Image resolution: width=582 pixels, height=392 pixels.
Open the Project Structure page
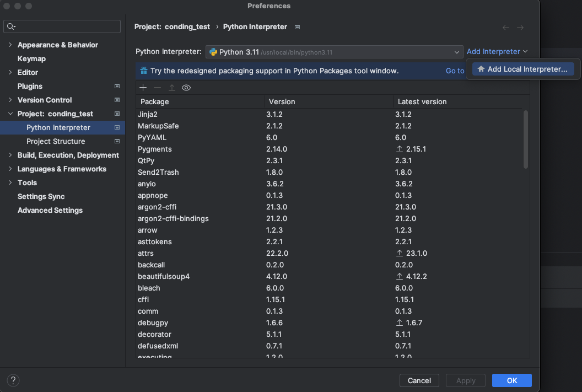tap(56, 142)
